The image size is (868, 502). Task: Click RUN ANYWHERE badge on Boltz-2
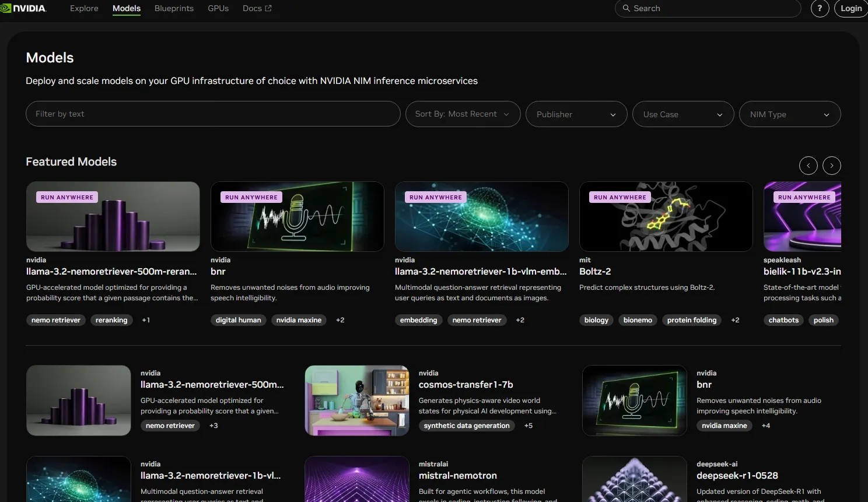coord(620,197)
